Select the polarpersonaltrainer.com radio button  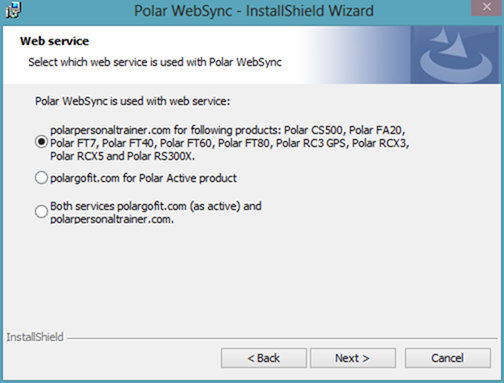[x=41, y=142]
